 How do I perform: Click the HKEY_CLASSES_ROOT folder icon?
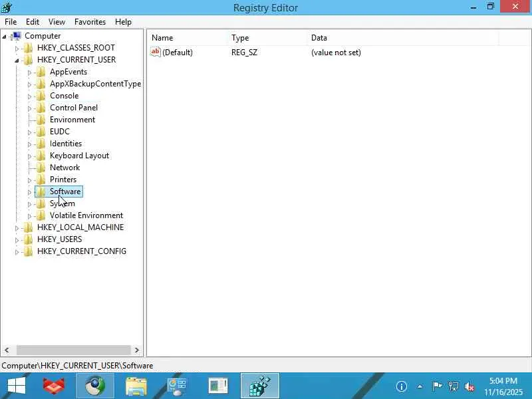click(28, 48)
